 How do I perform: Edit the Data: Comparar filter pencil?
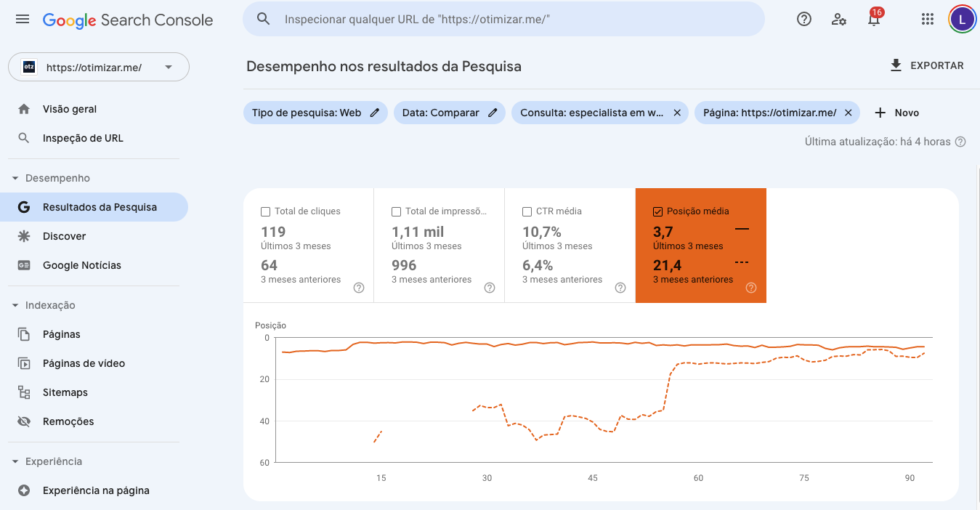click(x=493, y=113)
